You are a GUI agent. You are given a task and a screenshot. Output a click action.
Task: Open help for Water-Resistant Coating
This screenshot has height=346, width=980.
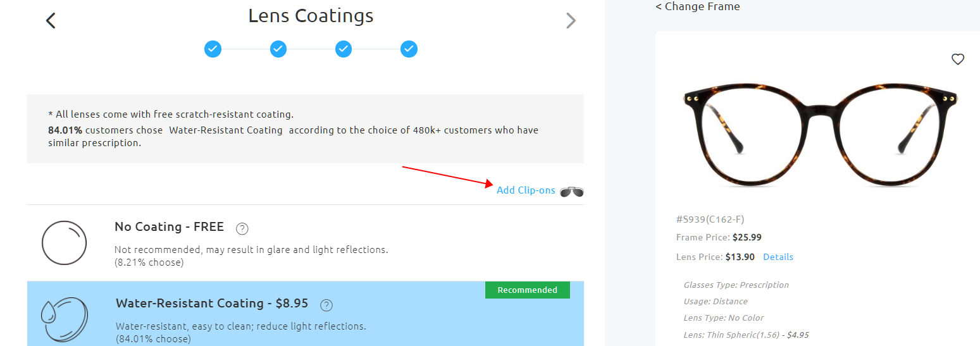pyautogui.click(x=326, y=305)
